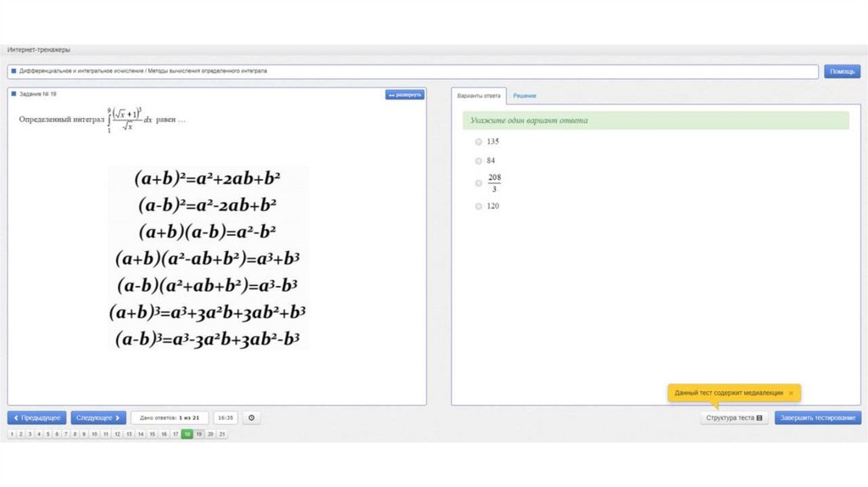Open 'Структура теста' test structure

pyautogui.click(x=735, y=417)
